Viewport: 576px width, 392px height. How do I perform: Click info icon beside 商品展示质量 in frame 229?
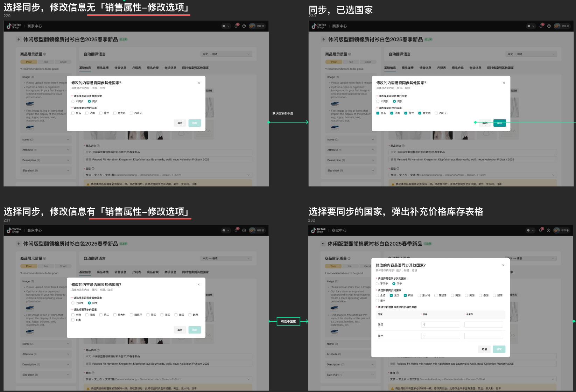[45, 54]
